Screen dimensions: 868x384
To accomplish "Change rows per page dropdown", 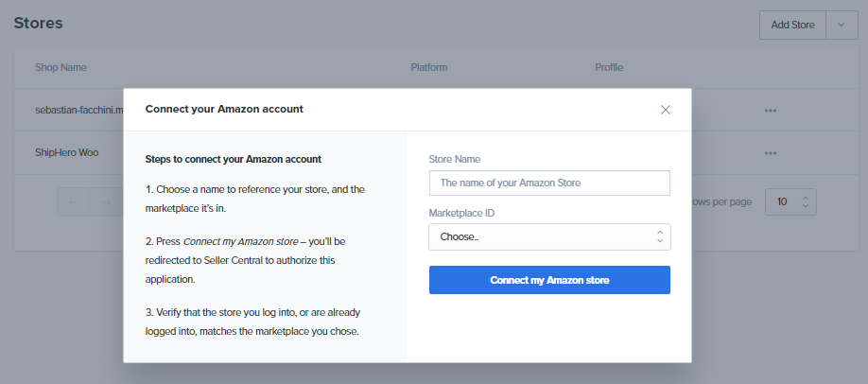I will tap(790, 201).
